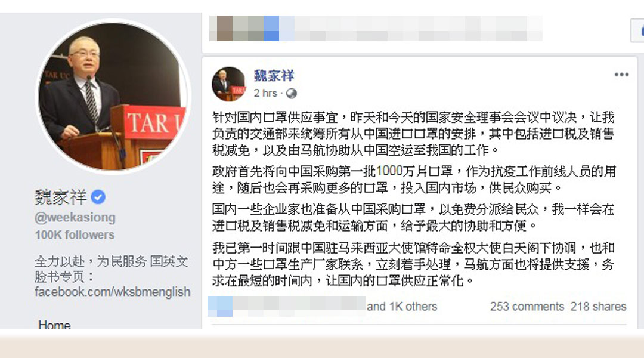Open the 100K followers list
This screenshot has width=644, height=358.
point(75,235)
